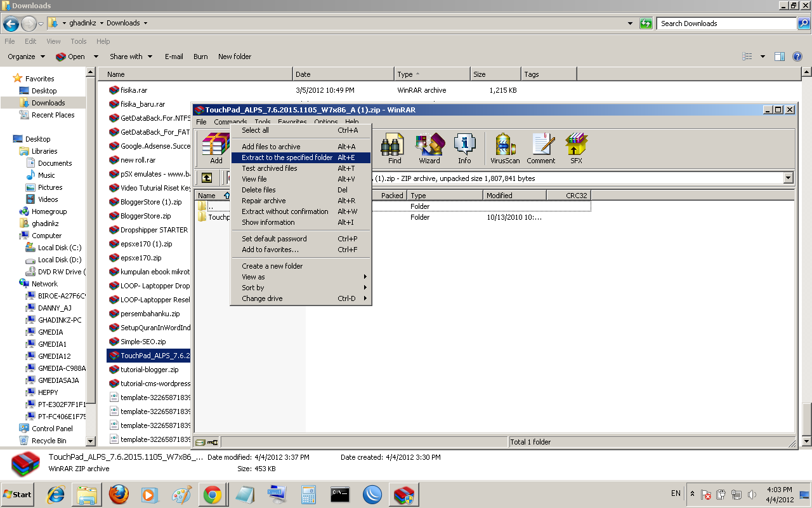Image resolution: width=812 pixels, height=508 pixels.
Task: Click the Search Downloads input field
Action: click(x=726, y=23)
